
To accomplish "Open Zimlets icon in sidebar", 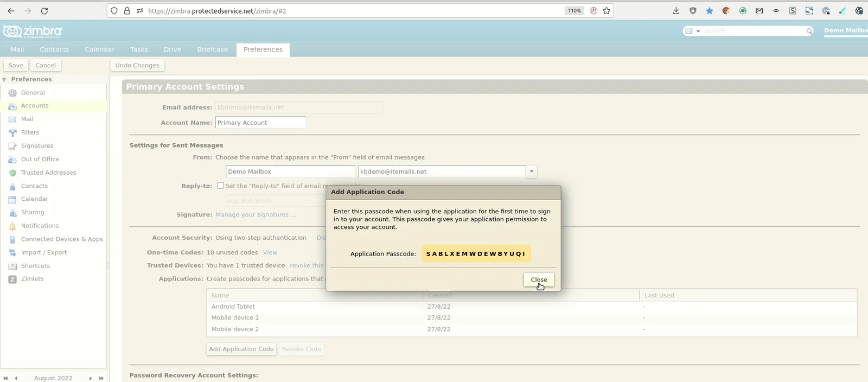I will click(12, 279).
